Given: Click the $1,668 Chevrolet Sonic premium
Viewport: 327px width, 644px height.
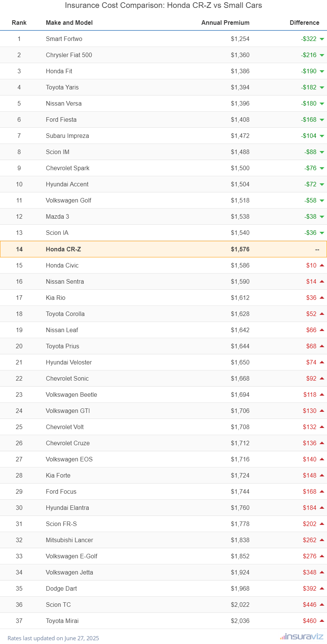Looking at the screenshot, I should coord(240,378).
